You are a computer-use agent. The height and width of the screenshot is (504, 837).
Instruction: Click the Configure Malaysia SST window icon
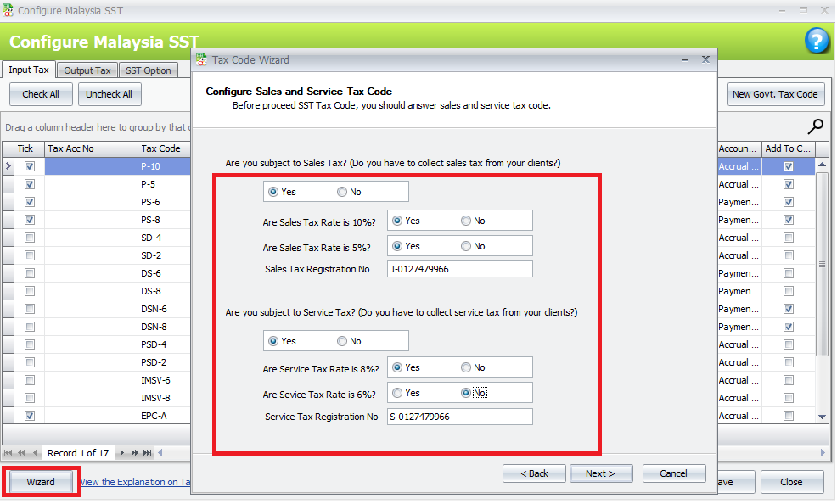[x=8, y=10]
